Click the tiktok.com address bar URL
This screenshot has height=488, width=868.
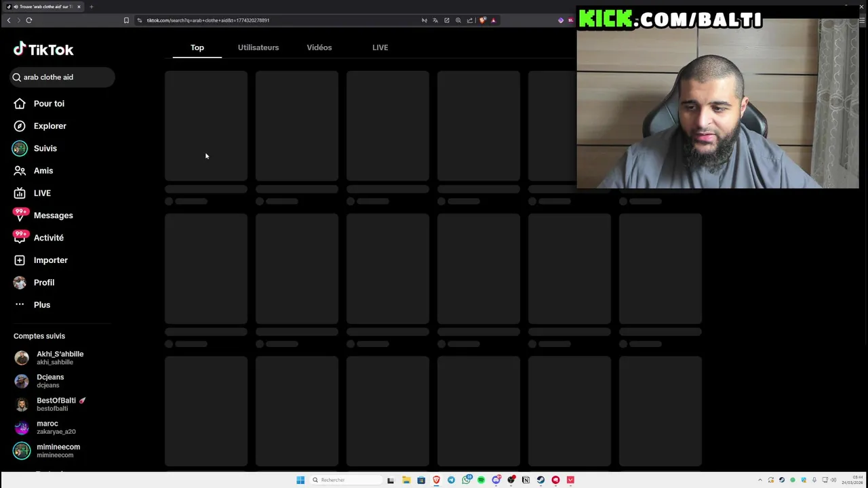pos(208,20)
